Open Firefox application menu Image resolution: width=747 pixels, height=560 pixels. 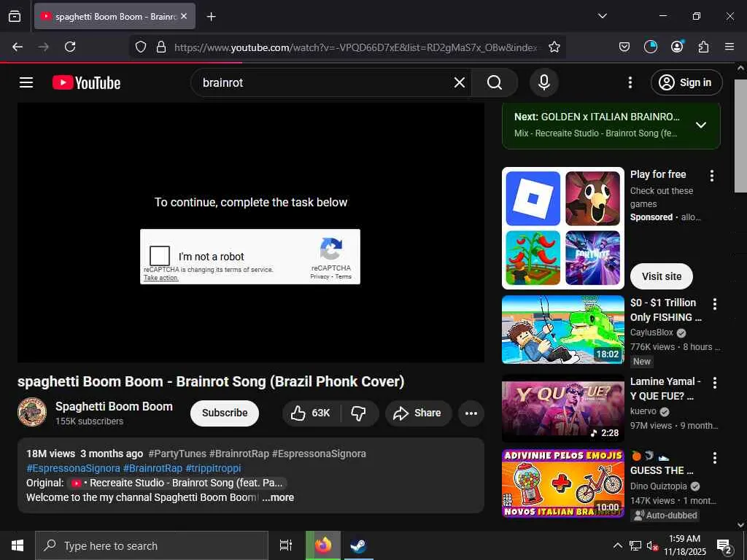click(729, 47)
